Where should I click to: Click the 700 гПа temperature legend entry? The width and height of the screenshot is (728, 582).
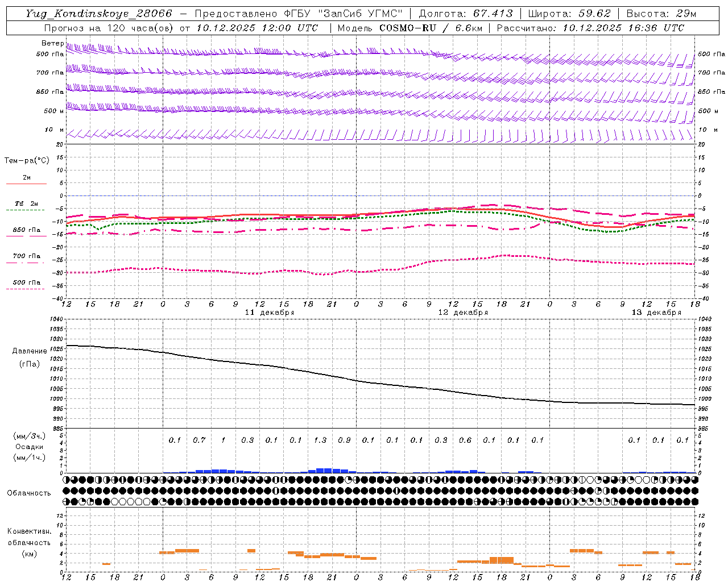(27, 256)
